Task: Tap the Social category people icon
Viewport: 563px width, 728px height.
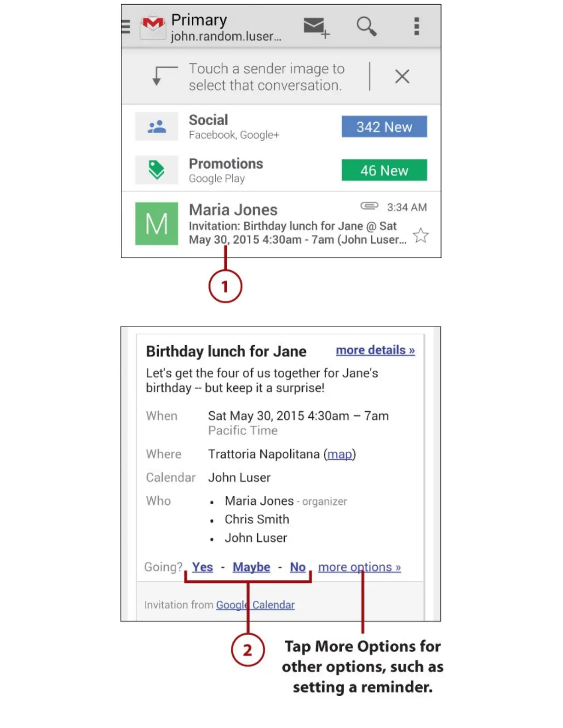Action: point(156,126)
